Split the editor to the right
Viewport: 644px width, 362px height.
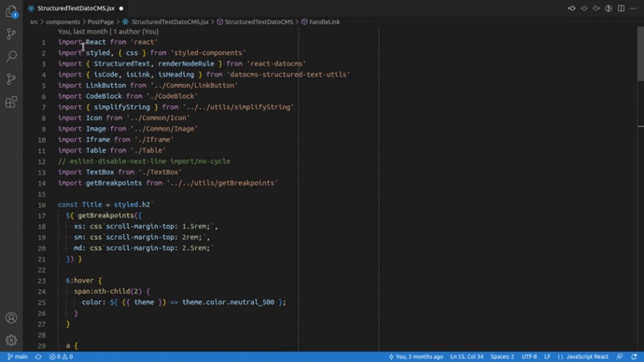point(621,8)
